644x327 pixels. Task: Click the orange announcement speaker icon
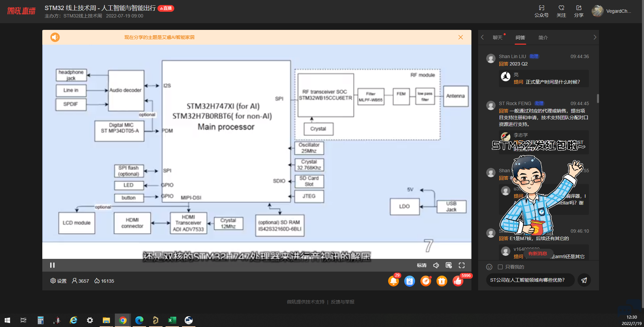point(55,37)
